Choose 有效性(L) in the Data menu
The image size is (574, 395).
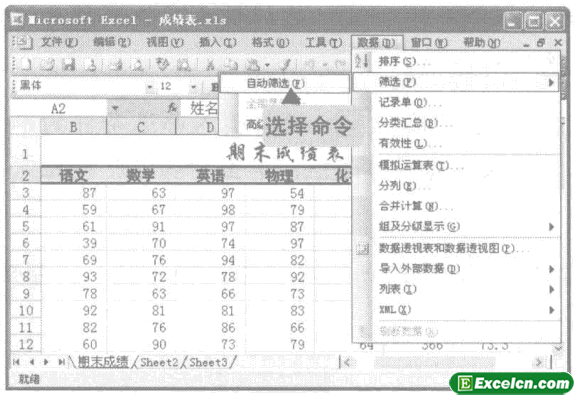click(456, 143)
